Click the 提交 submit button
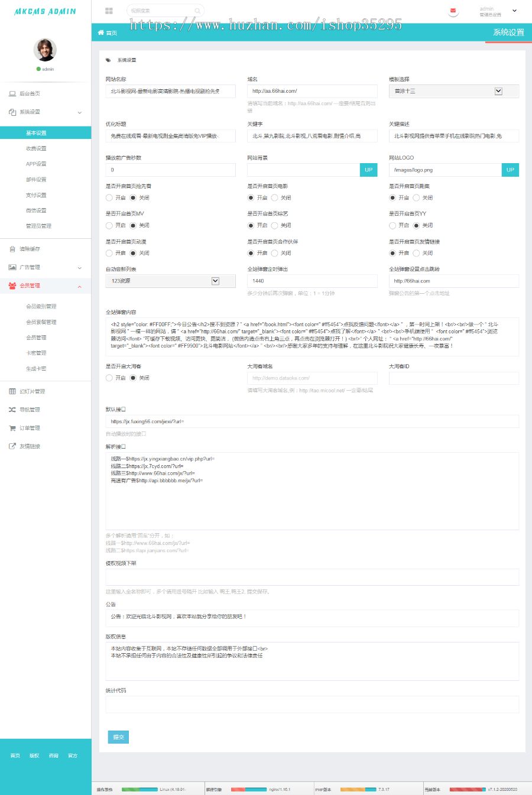This screenshot has width=532, height=795. (x=118, y=737)
